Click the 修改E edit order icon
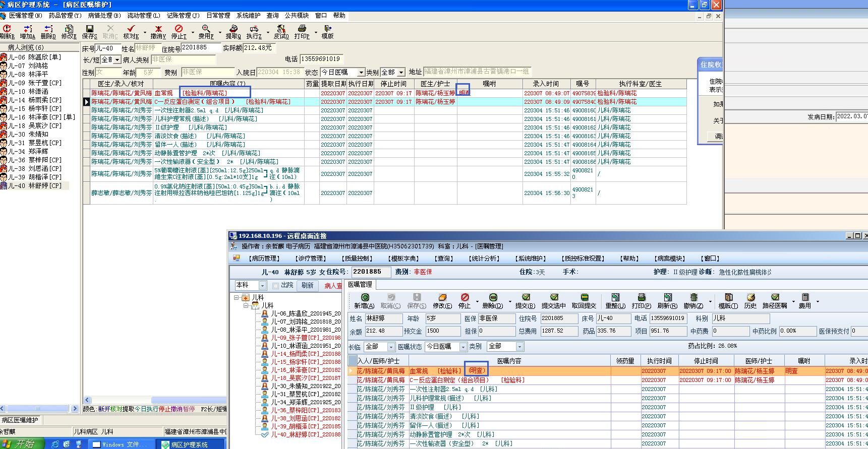The width and height of the screenshot is (868, 449). [69, 29]
